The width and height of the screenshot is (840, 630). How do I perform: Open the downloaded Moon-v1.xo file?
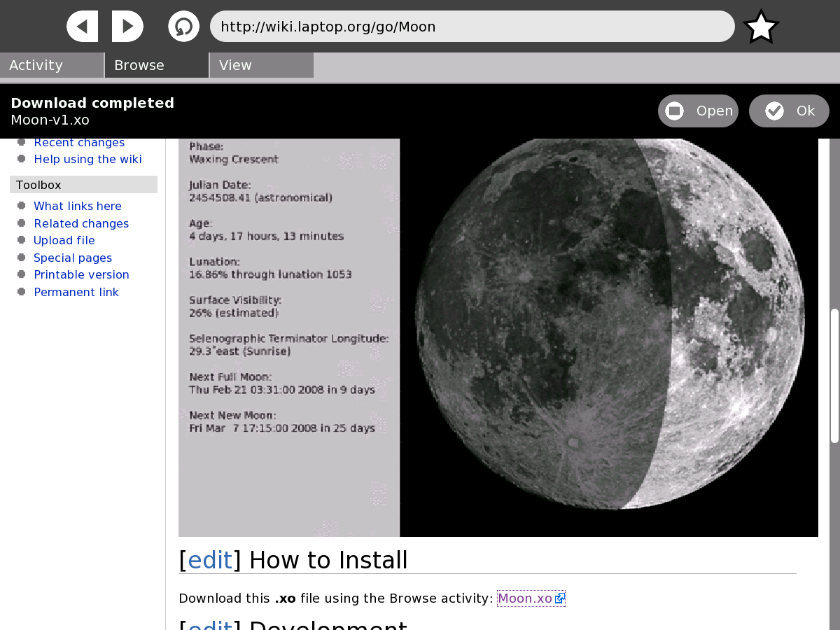[698, 111]
